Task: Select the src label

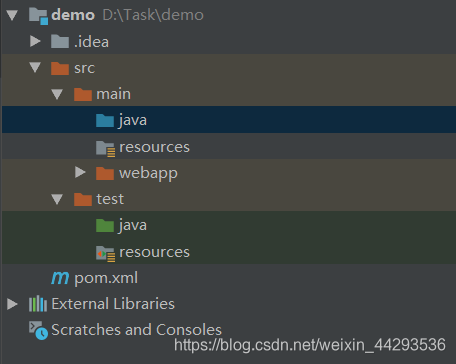Action: coord(84,68)
